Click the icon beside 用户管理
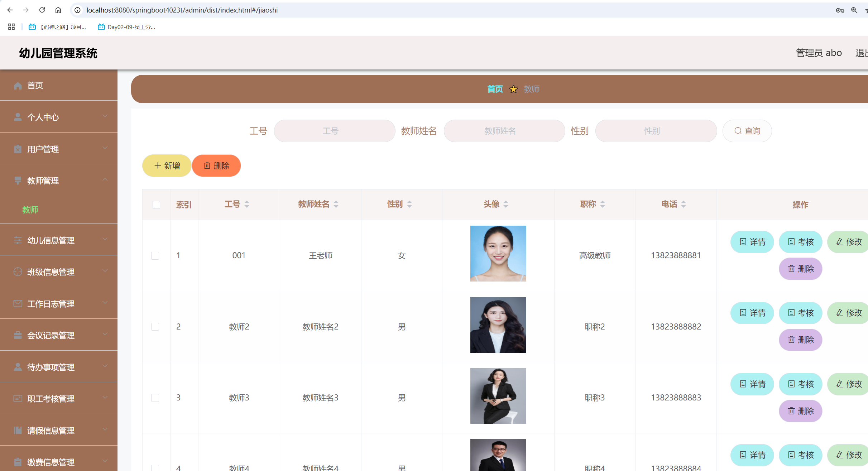 click(18, 149)
